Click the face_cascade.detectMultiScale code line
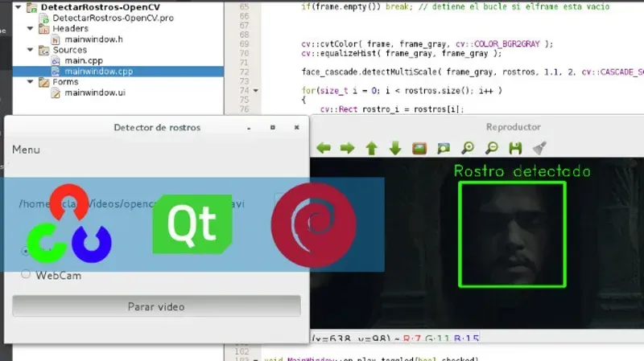This screenshot has width=644, height=361. pos(473,72)
